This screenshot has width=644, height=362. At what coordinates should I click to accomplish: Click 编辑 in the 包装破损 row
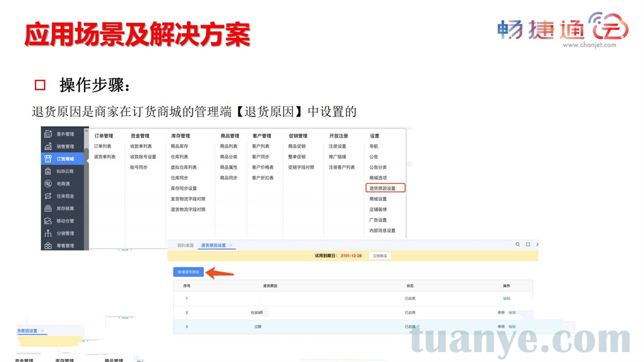(x=512, y=313)
